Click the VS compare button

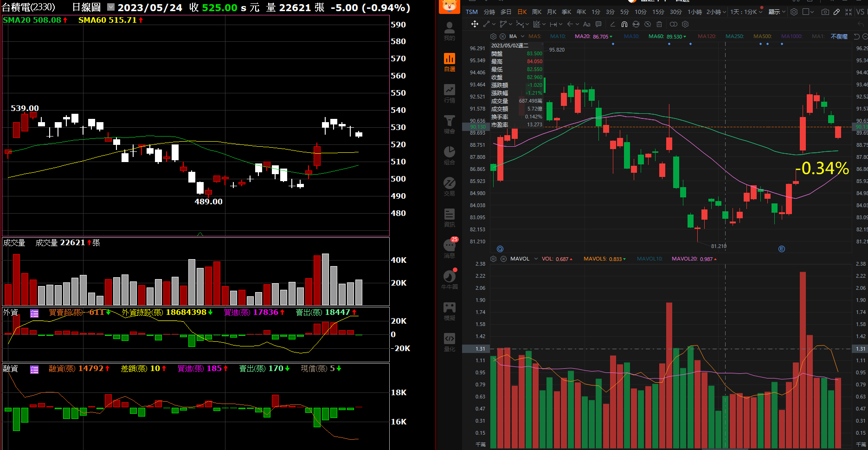(861, 12)
